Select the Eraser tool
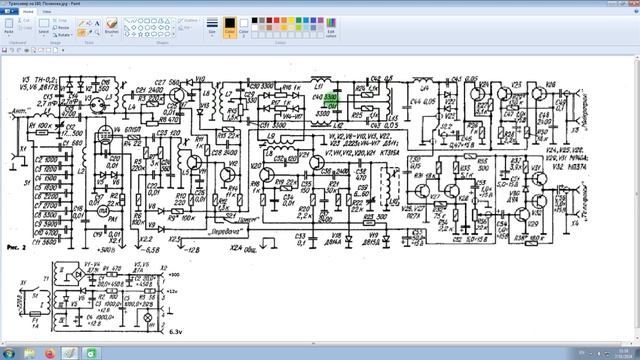Screen dimensions: 640x360 (82, 33)
